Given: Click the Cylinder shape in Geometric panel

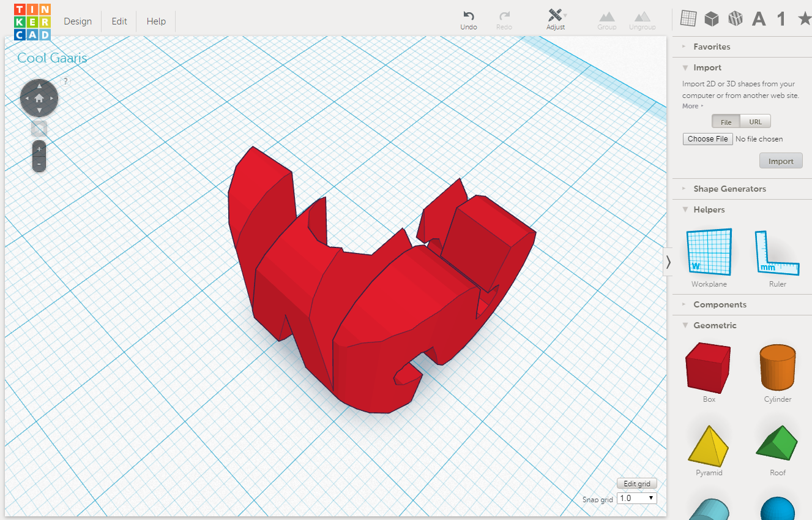Looking at the screenshot, I should click(777, 367).
